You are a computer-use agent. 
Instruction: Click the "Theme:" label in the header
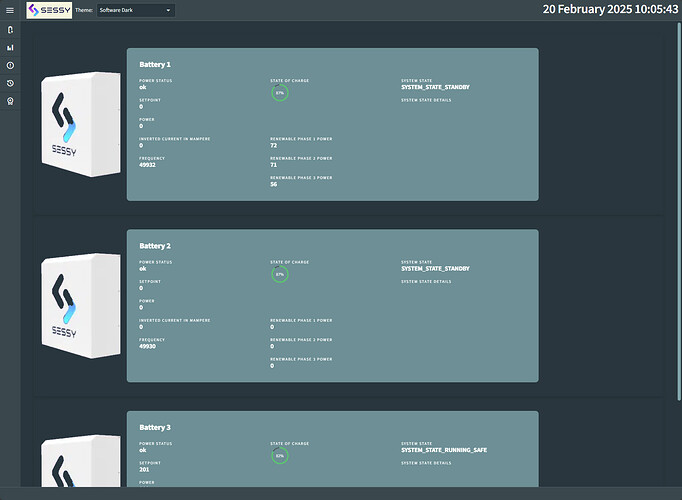pyautogui.click(x=84, y=10)
